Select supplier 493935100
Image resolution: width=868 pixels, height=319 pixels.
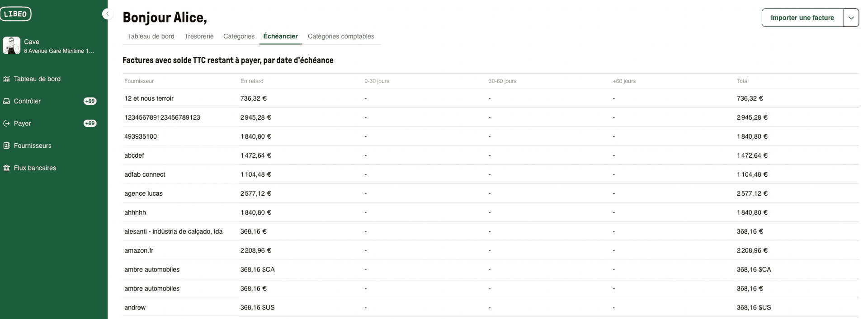point(141,136)
